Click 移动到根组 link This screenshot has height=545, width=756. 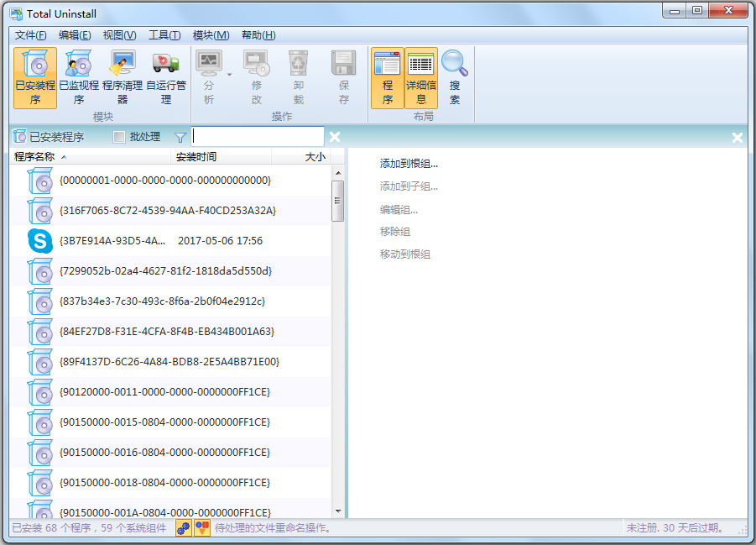coord(404,254)
